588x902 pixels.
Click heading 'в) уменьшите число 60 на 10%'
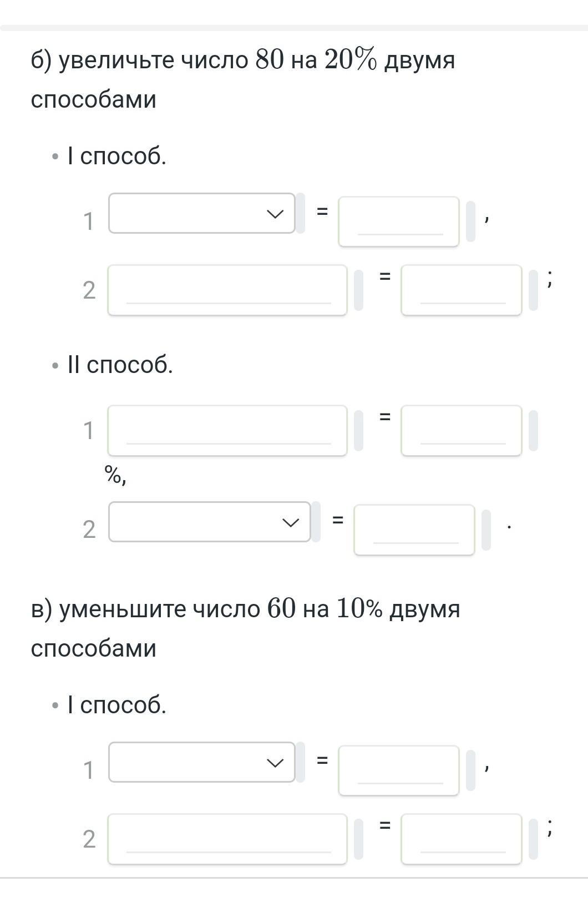[207, 608]
